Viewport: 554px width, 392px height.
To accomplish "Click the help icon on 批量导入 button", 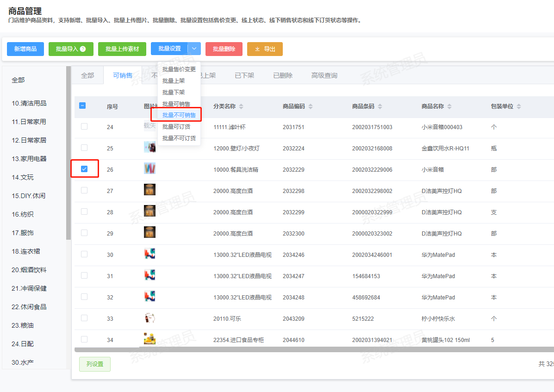I will 83,49.
